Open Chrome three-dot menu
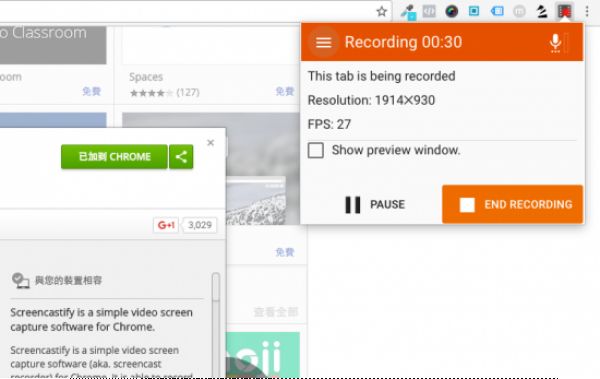 (x=587, y=11)
